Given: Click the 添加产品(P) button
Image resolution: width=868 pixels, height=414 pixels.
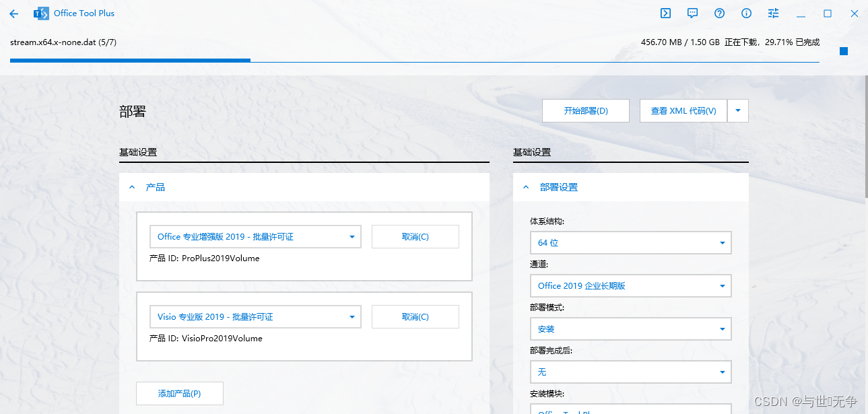Looking at the screenshot, I should coord(180,394).
